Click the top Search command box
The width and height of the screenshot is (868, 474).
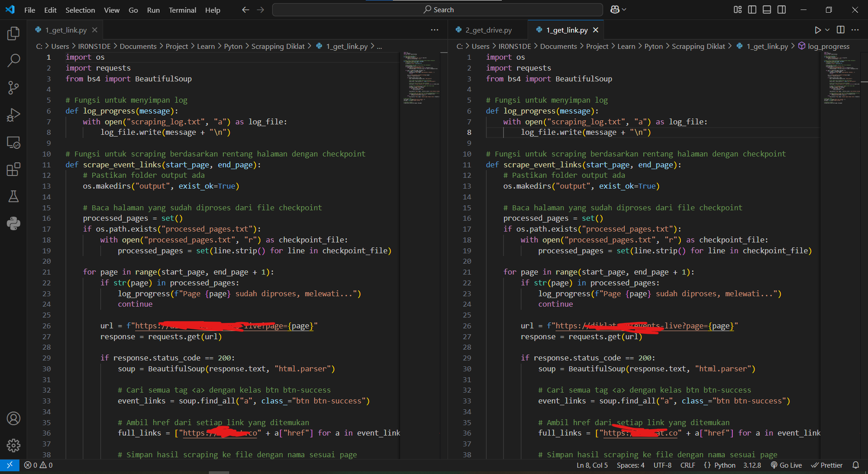click(438, 9)
